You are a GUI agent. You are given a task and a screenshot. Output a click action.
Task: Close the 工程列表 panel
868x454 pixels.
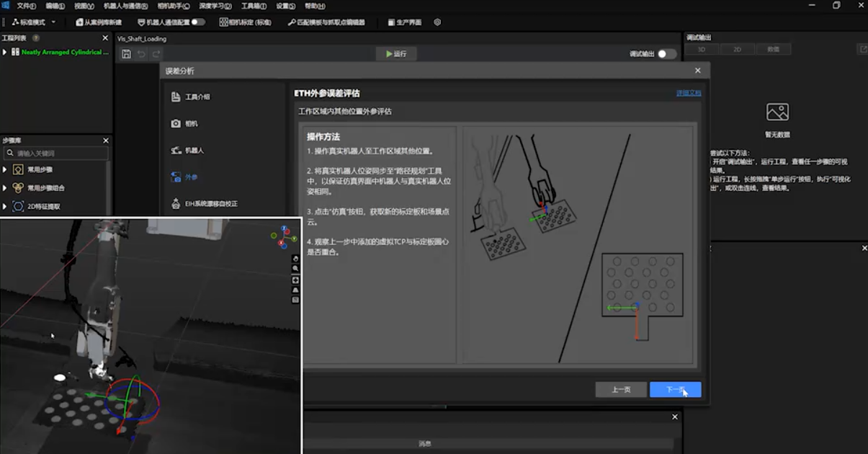pos(105,38)
